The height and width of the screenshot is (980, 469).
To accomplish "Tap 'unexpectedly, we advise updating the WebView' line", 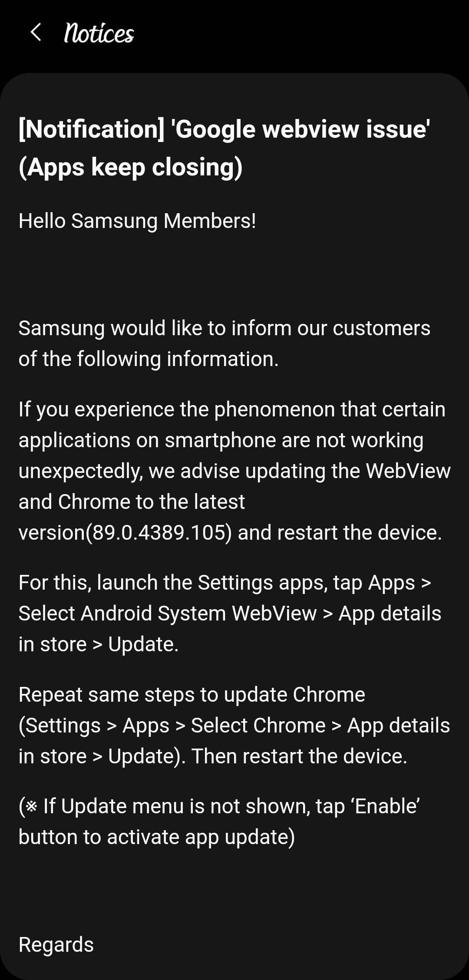I will click(234, 471).
